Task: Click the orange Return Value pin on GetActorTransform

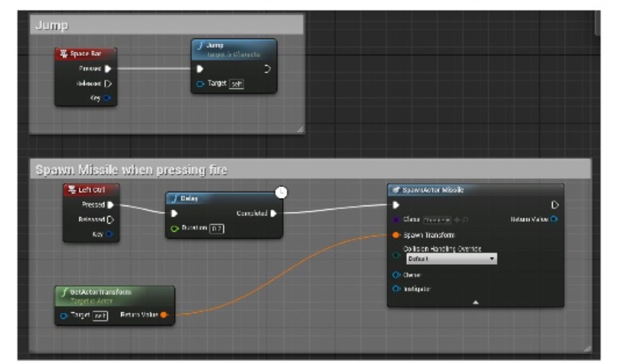Action: click(x=164, y=315)
